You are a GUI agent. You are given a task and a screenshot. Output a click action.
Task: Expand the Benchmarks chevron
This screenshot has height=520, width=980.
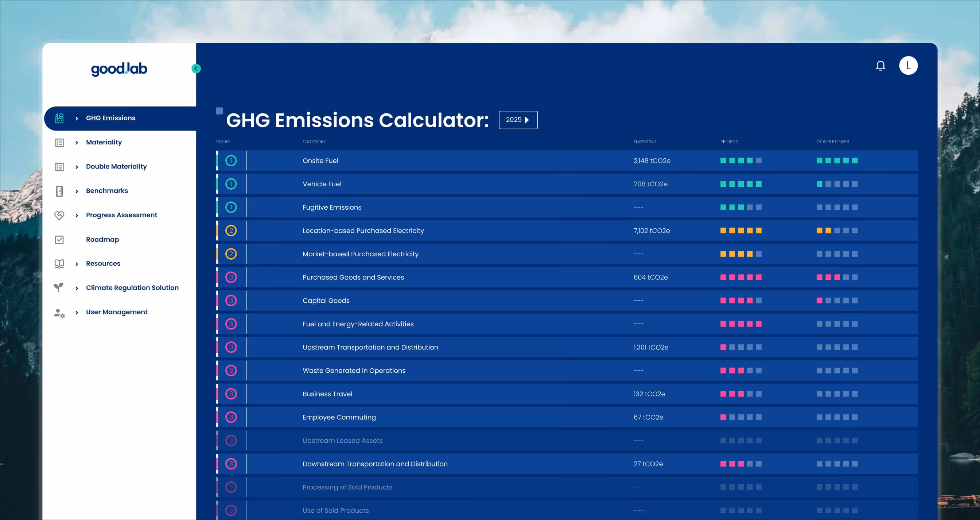(77, 191)
